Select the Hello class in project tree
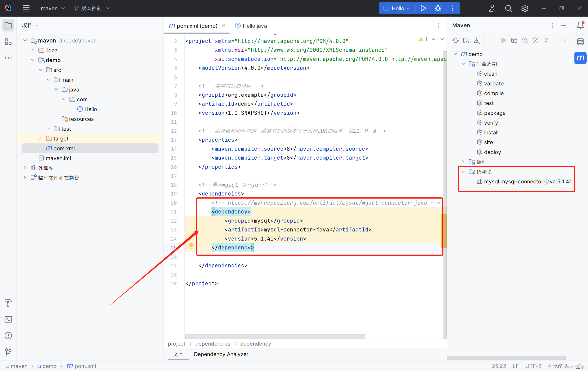 87,109
